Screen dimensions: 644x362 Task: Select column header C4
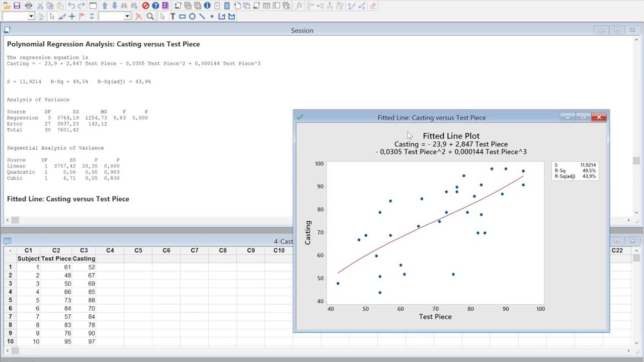[x=110, y=250]
